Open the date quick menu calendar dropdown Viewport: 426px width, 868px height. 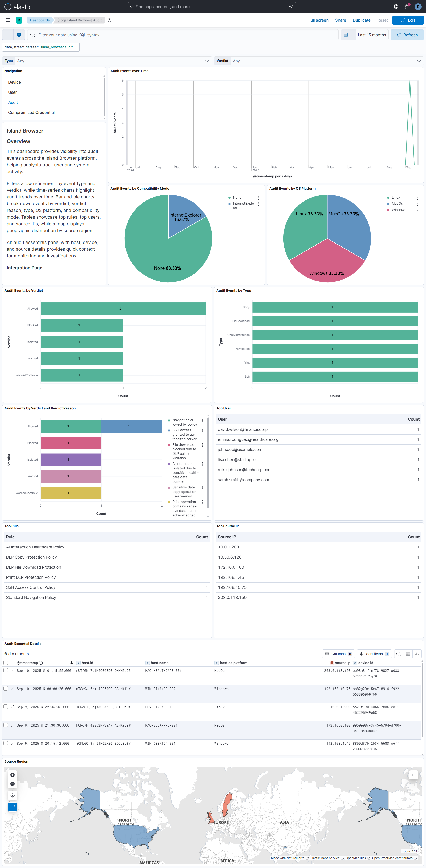[348, 35]
